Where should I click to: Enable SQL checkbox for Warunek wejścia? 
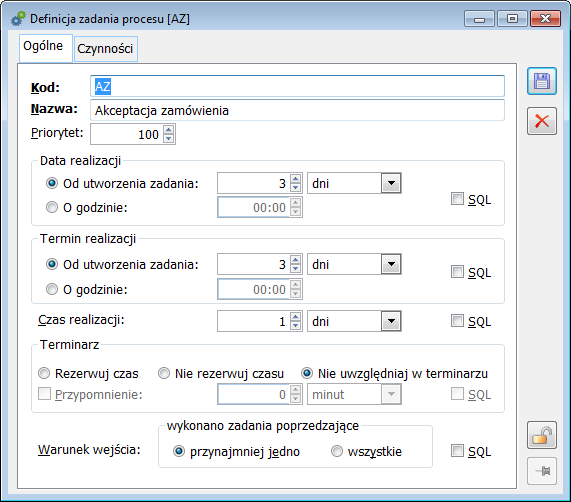click(457, 451)
